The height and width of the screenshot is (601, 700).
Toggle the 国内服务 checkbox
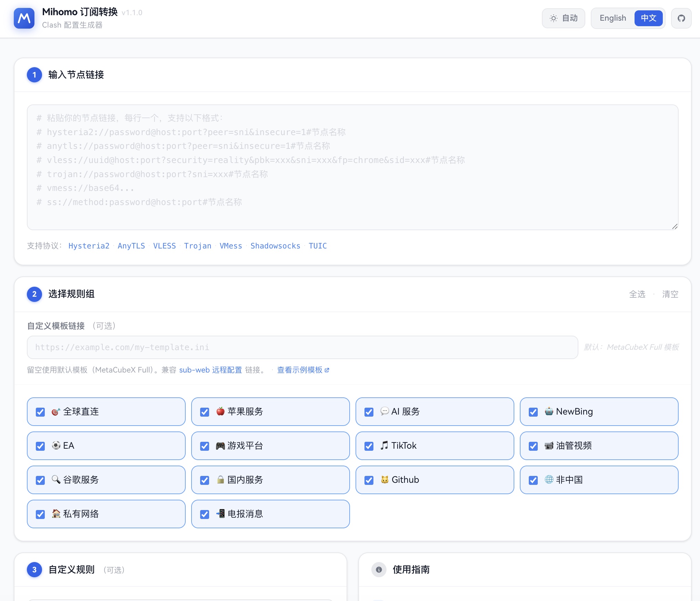coord(205,480)
